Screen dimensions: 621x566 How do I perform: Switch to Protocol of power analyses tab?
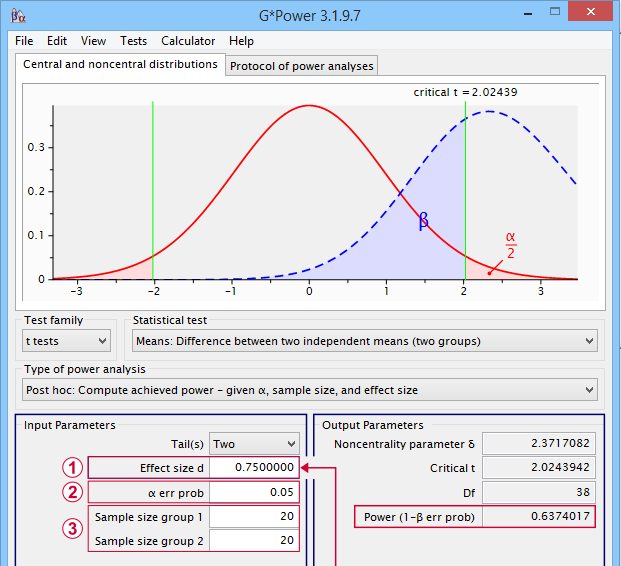click(x=302, y=66)
